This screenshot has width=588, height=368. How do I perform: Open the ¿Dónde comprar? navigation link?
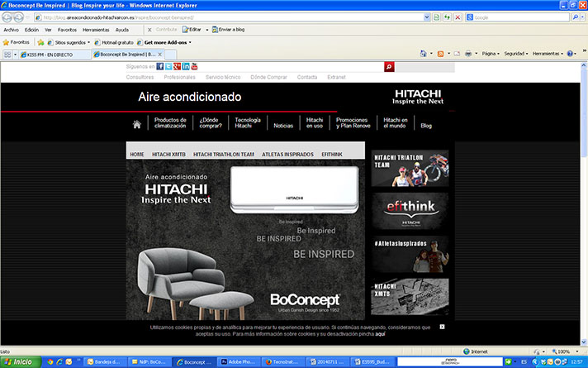click(x=211, y=122)
